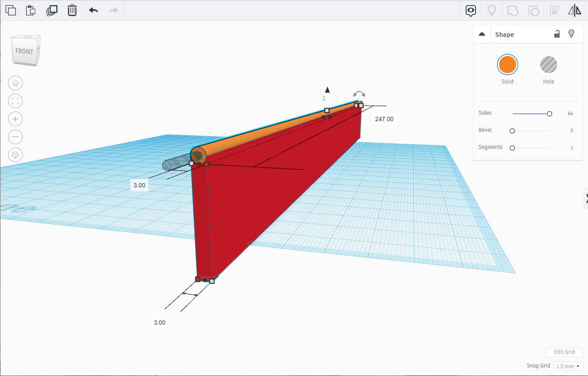Click the Bevel value 0
The height and width of the screenshot is (376, 588).
572,130
